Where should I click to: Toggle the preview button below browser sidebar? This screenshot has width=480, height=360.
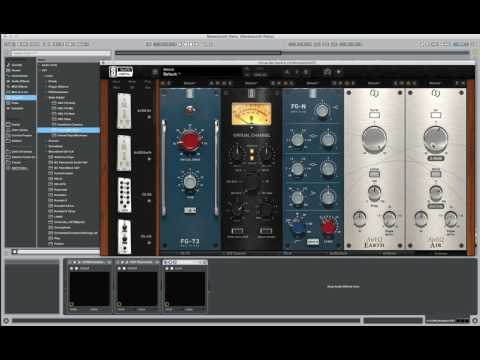tap(14, 252)
